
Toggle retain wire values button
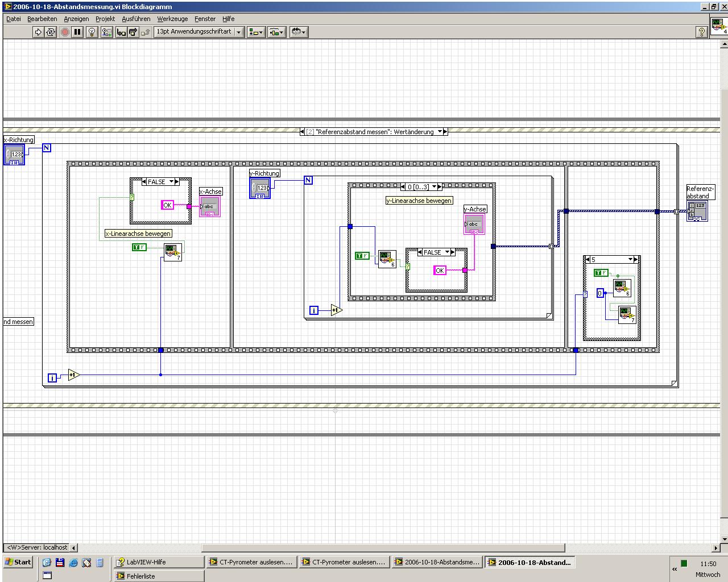(x=106, y=32)
